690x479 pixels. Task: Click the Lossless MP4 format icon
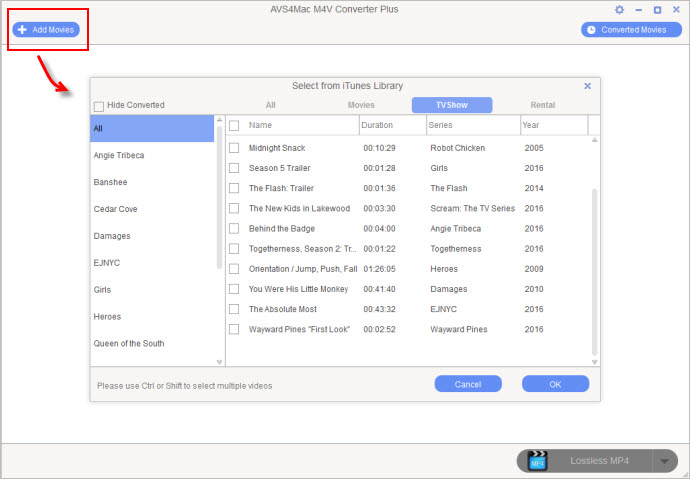(x=537, y=461)
